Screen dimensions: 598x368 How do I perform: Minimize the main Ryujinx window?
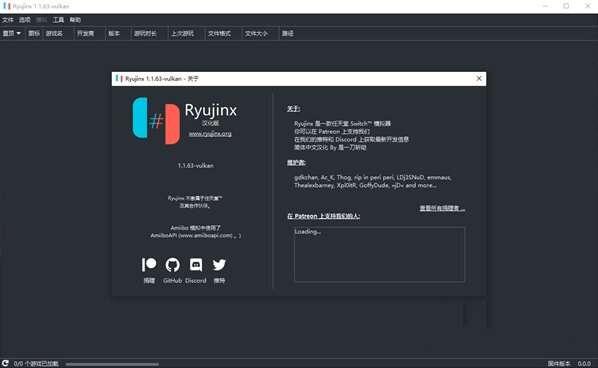[x=545, y=6]
